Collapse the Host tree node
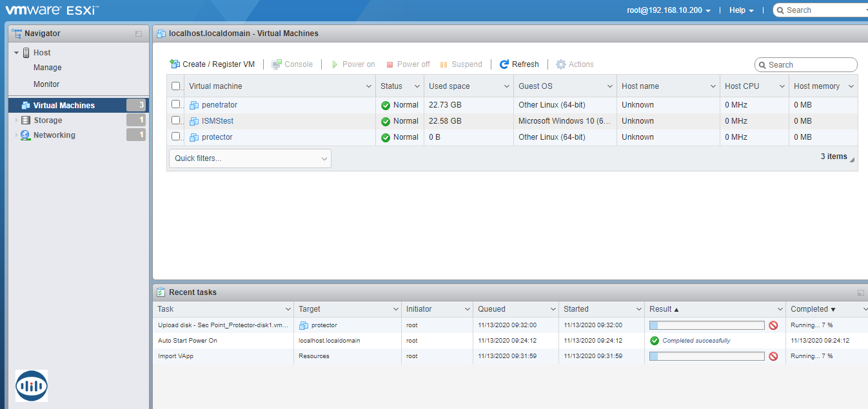Viewport: 868px width, 409px height. click(17, 53)
